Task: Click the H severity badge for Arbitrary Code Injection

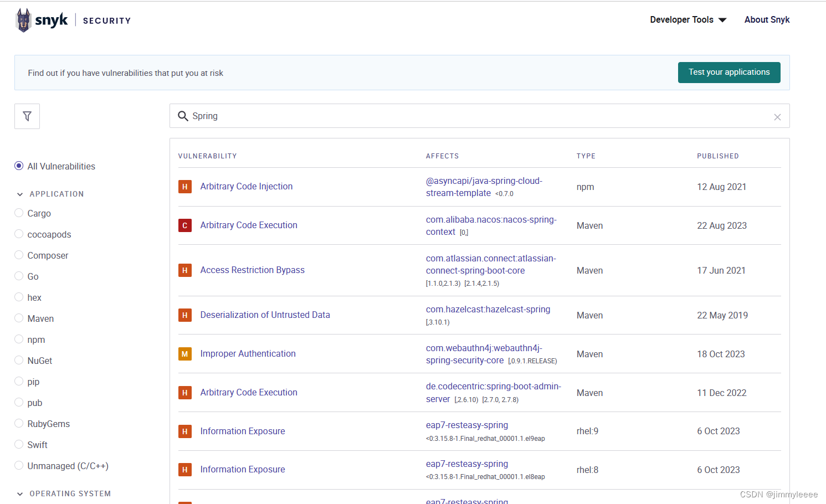Action: 185,187
